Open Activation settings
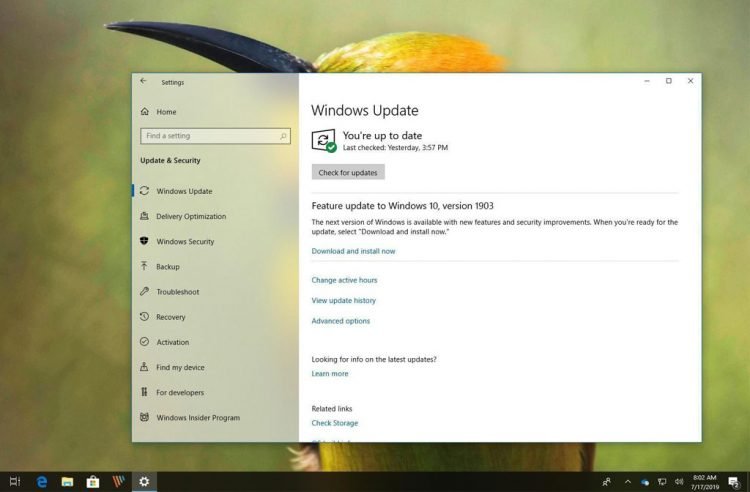This screenshot has height=492, width=750. (x=172, y=342)
